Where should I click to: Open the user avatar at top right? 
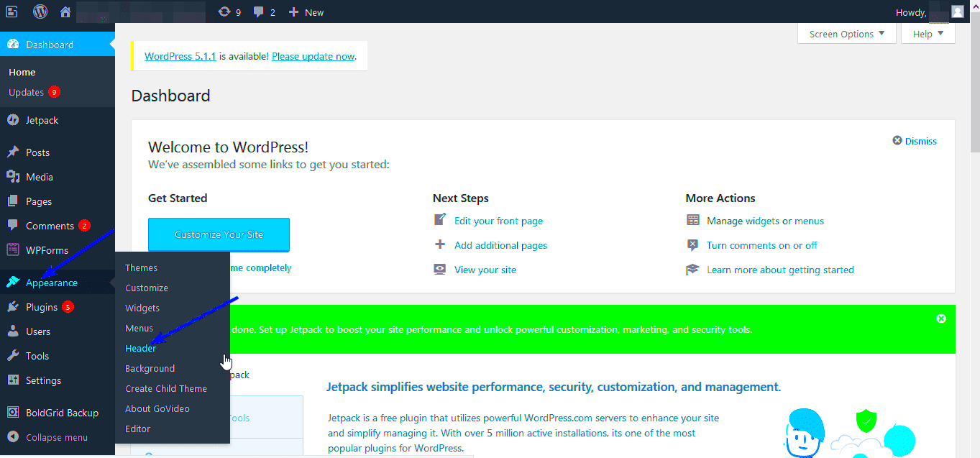(957, 12)
